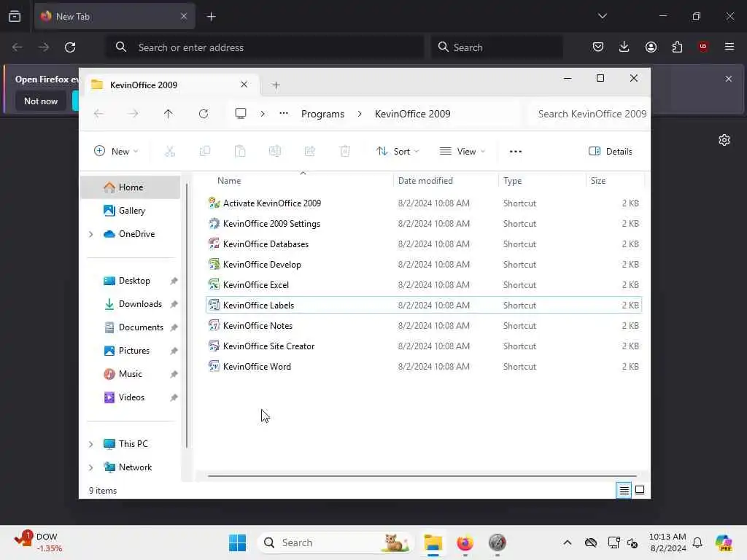The height and width of the screenshot is (560, 747).
Task: Open Firefox list all tabs dropdown
Action: [x=602, y=16]
